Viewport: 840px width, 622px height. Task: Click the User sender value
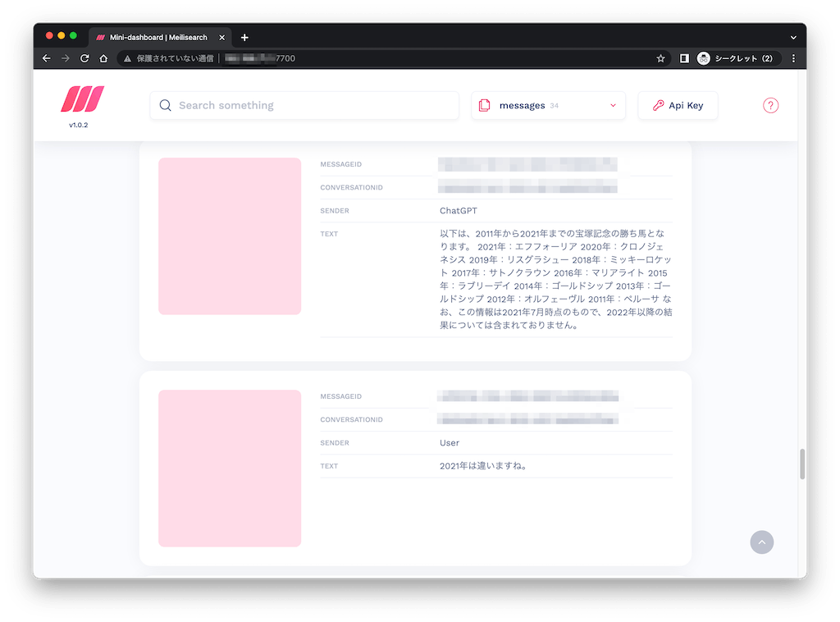[450, 443]
